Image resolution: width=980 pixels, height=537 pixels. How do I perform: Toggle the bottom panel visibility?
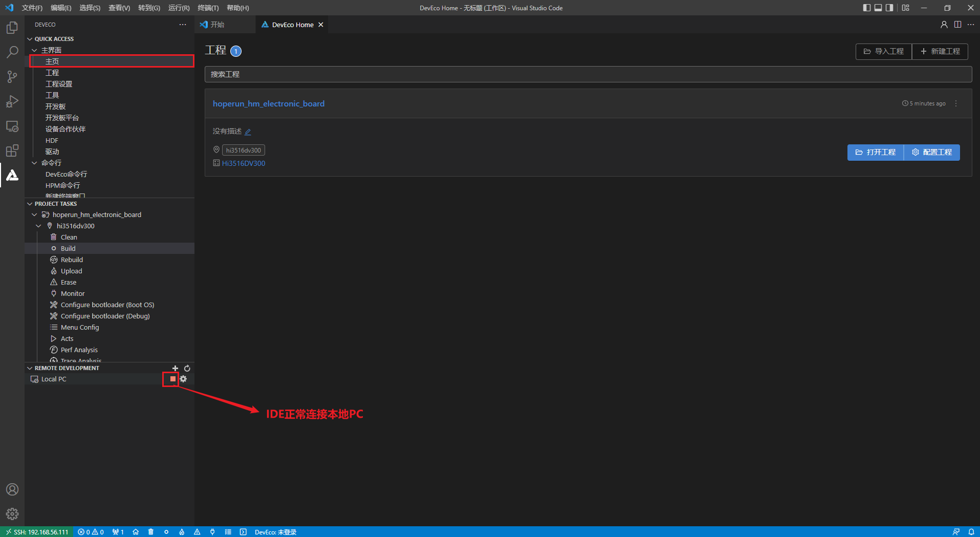click(878, 8)
